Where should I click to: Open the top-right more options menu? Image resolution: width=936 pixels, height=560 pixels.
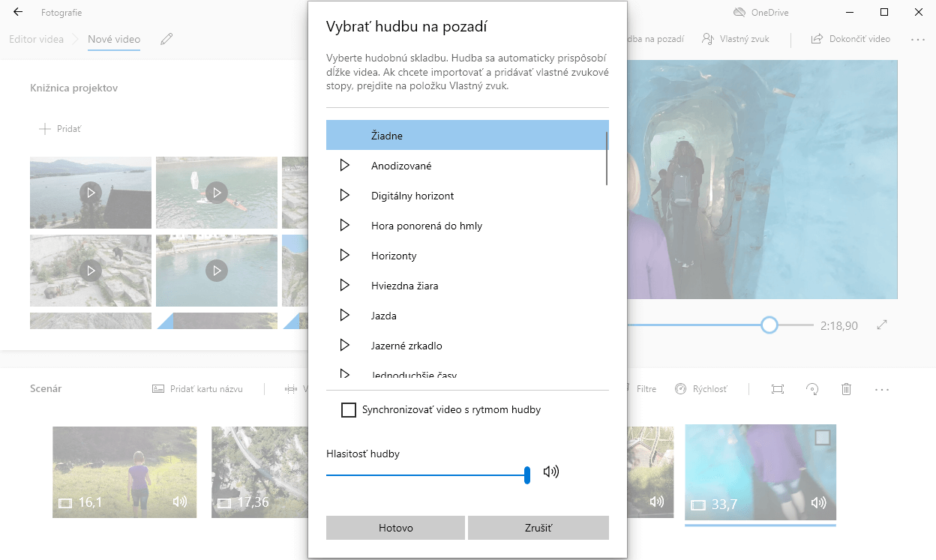pyautogui.click(x=917, y=39)
